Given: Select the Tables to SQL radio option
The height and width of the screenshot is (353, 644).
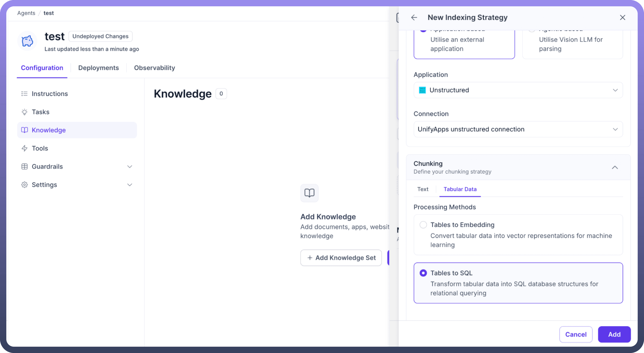Looking at the screenshot, I should pos(423,273).
